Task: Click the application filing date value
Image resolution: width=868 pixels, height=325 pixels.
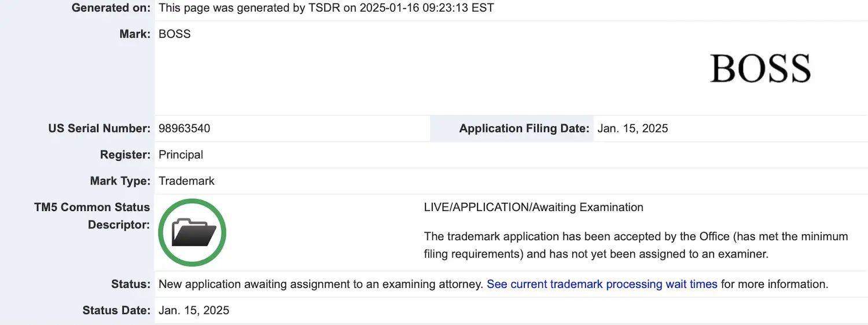Action: click(x=632, y=128)
